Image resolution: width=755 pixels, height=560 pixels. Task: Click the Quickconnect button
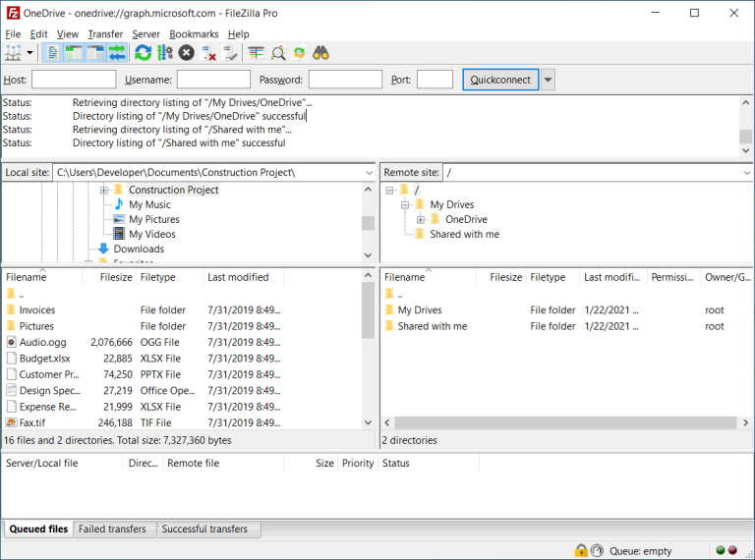point(500,80)
